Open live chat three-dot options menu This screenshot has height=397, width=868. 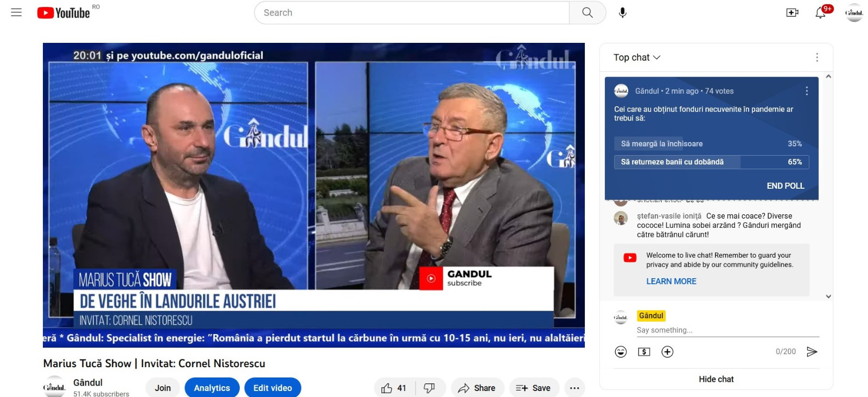pyautogui.click(x=816, y=57)
